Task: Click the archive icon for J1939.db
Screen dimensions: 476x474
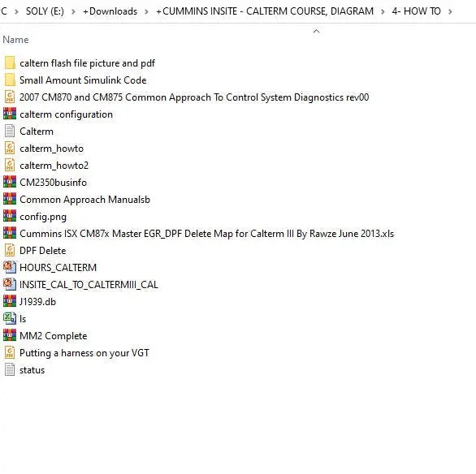Action: click(10, 301)
